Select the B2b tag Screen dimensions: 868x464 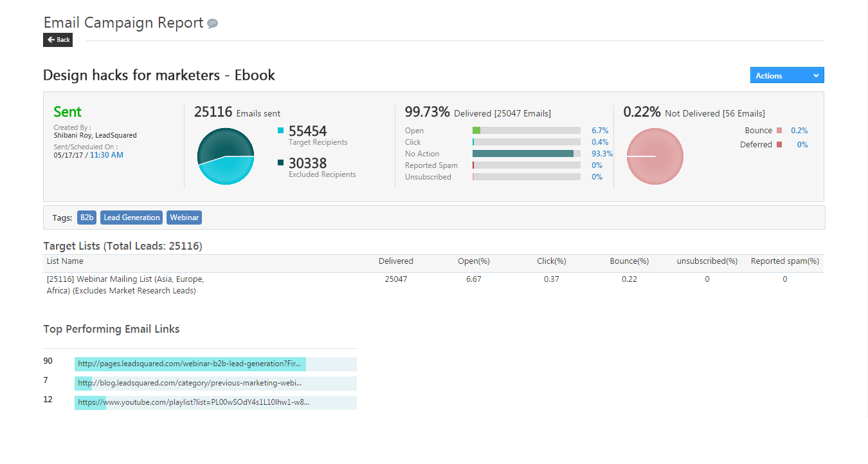86,217
